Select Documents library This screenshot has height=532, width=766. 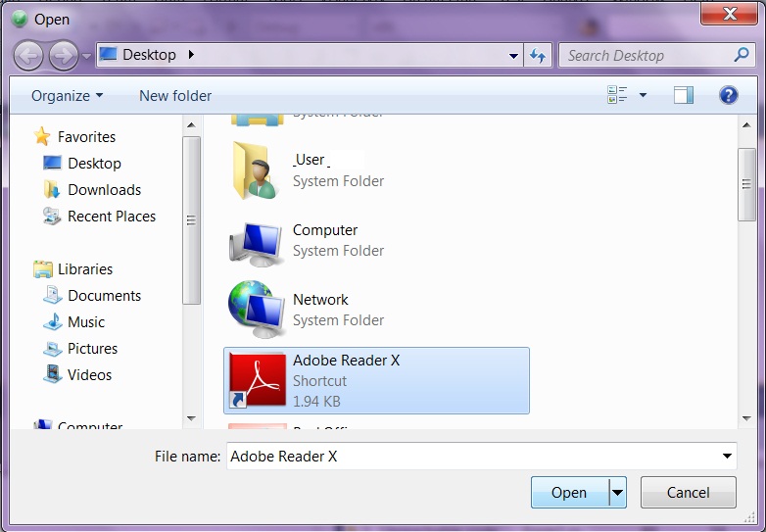coord(104,296)
